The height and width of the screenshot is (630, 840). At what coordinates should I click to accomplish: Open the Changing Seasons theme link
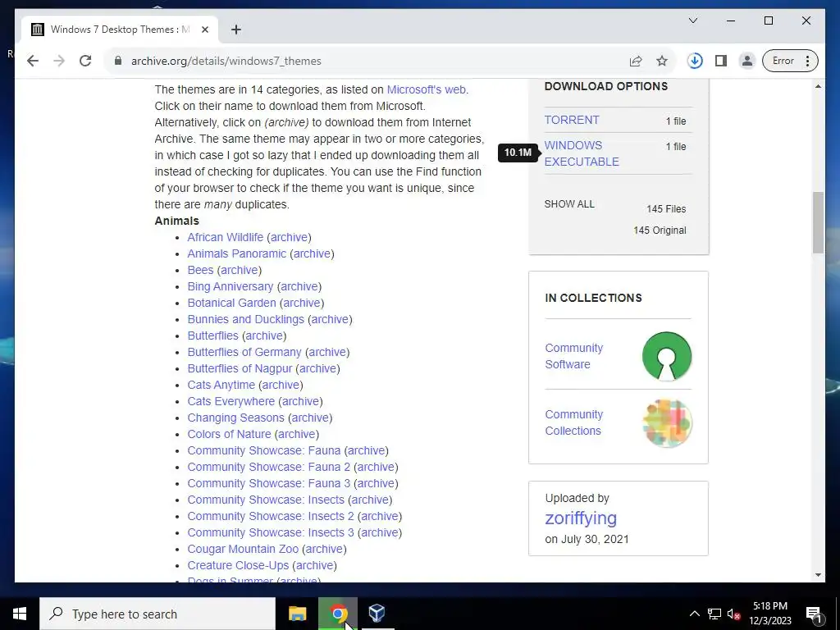[x=235, y=418]
